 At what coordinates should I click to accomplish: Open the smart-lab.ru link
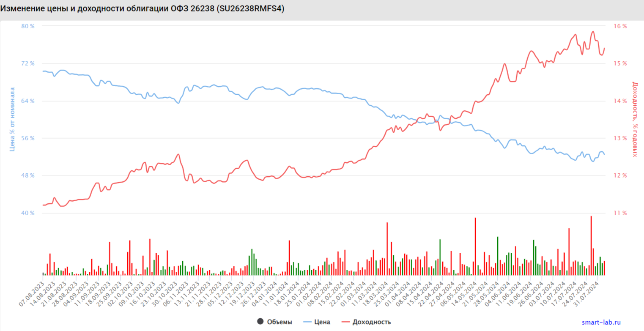[601, 322]
